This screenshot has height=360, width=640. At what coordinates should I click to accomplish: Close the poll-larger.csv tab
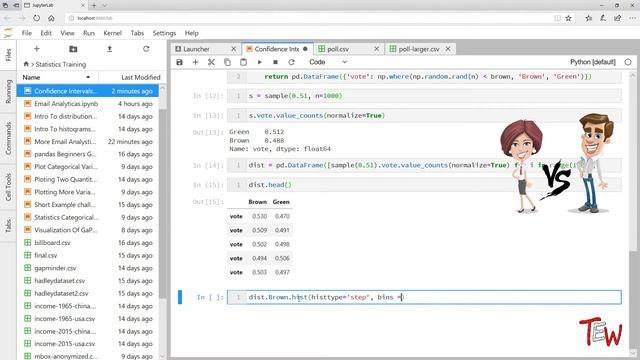click(x=448, y=49)
